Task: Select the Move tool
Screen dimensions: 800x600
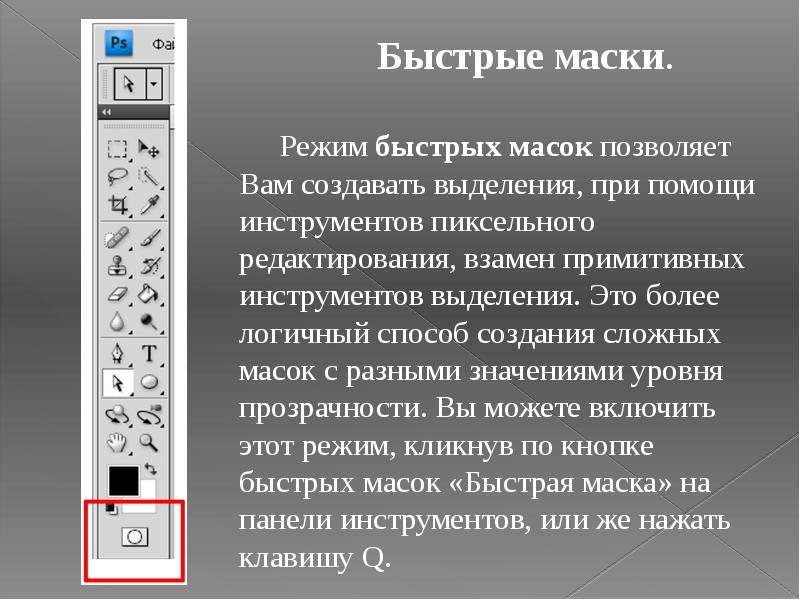Action: 149,149
